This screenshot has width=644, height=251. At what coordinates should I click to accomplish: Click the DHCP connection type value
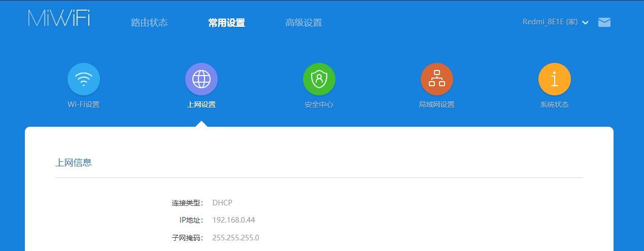222,203
